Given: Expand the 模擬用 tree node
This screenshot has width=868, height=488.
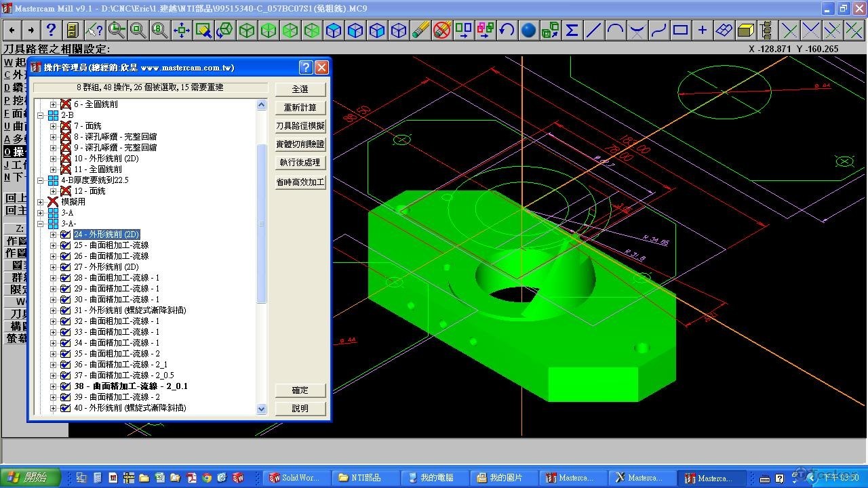Looking at the screenshot, I should point(41,202).
